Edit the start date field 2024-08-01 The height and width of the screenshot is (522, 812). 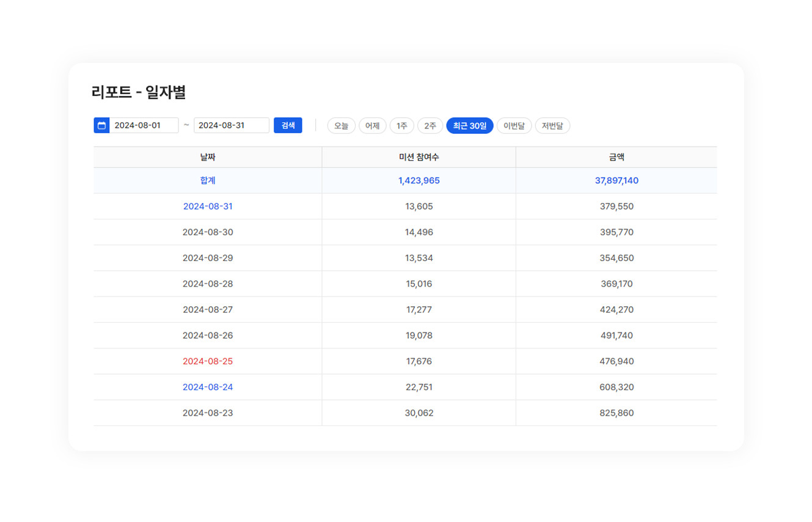(144, 125)
